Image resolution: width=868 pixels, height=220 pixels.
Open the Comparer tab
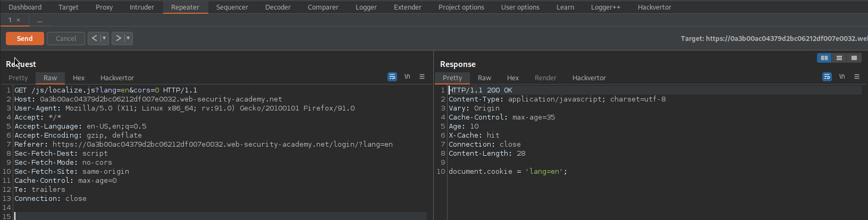pyautogui.click(x=323, y=7)
